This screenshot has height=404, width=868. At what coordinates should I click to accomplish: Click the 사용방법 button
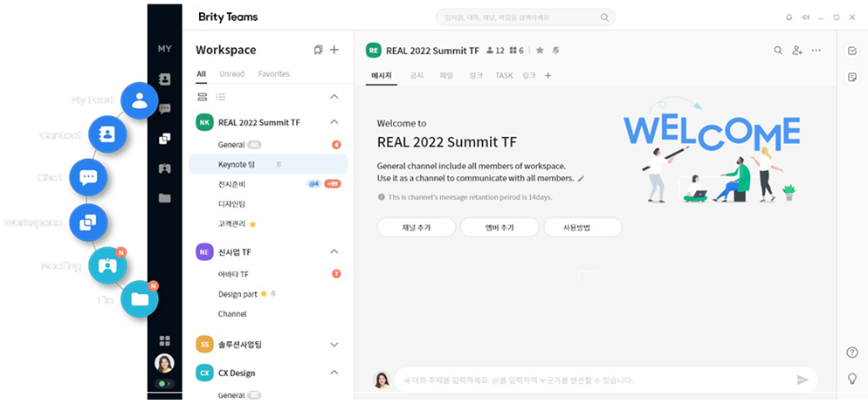583,227
